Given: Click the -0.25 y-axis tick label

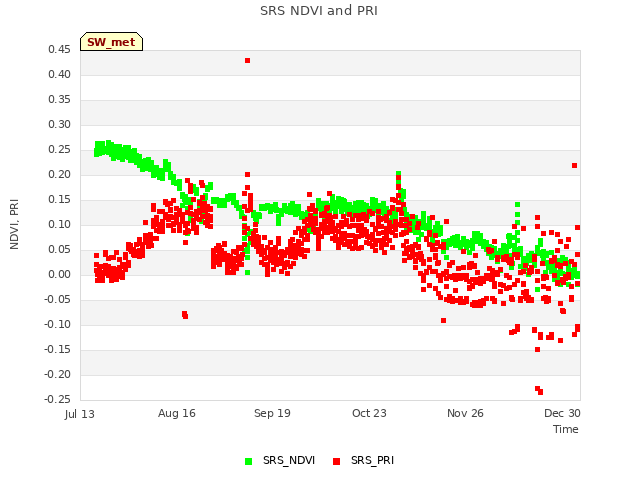Looking at the screenshot, I should 58,399.
